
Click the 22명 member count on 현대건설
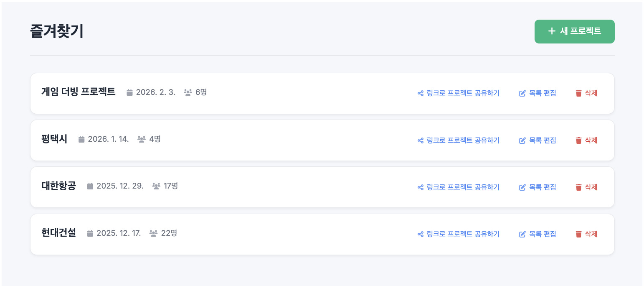tap(169, 233)
